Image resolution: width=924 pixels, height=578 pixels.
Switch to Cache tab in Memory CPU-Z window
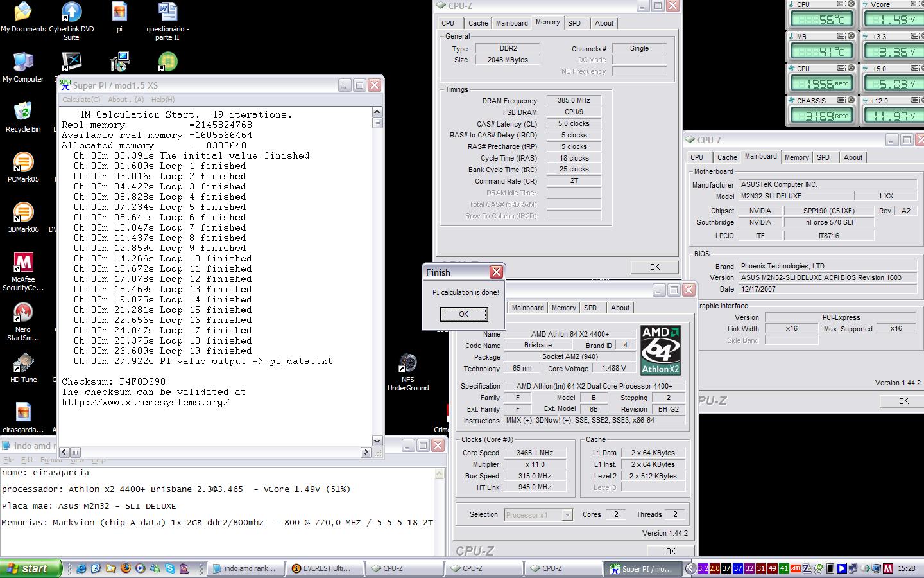pos(478,23)
